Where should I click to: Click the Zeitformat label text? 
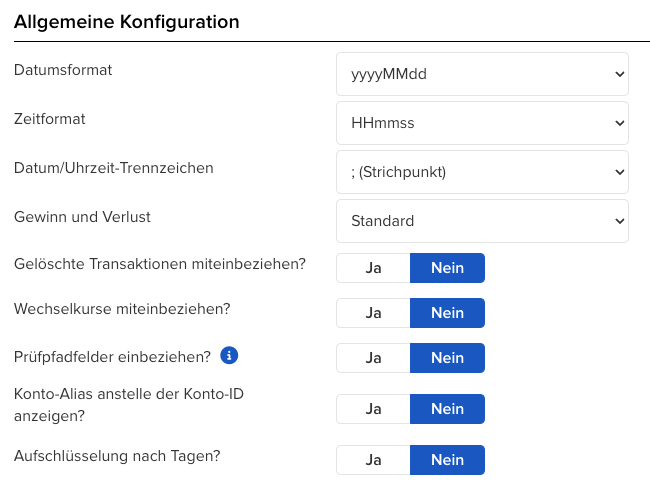(x=50, y=119)
